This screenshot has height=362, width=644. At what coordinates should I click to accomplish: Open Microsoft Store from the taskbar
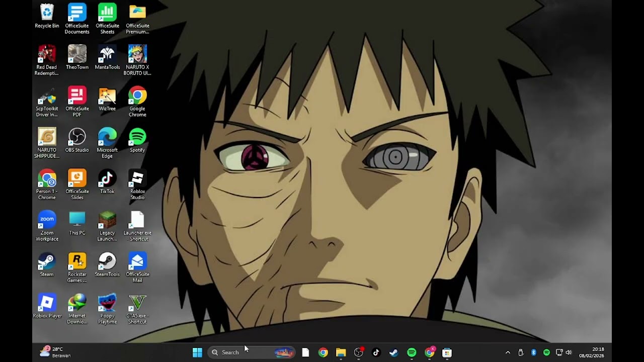(447, 352)
